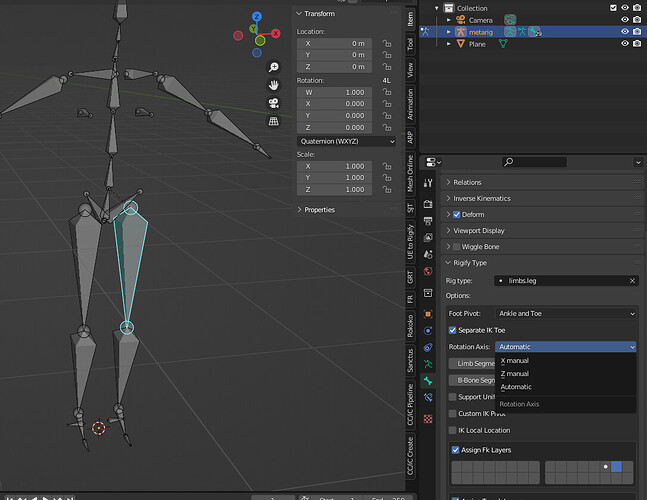Open the Armature data properties icon
The width and height of the screenshot is (647, 500).
coord(428,364)
